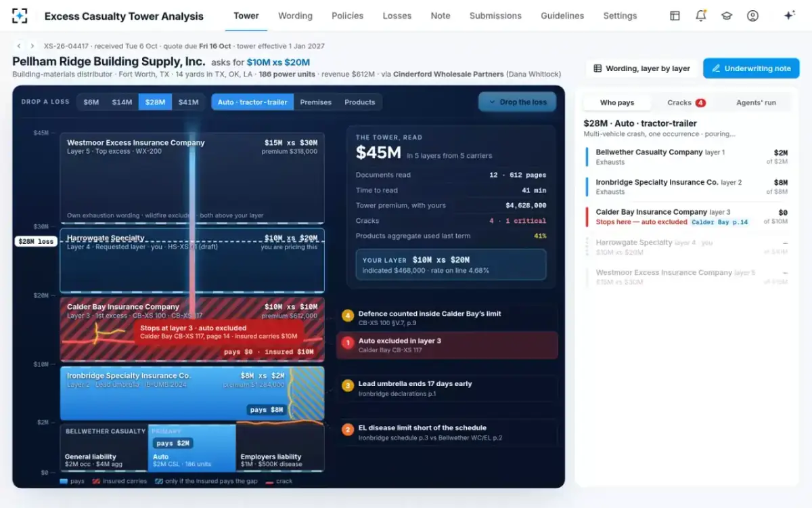Open crack 1 Auto excluded in layer 3
This screenshot has height=508, width=812.
[447, 345]
